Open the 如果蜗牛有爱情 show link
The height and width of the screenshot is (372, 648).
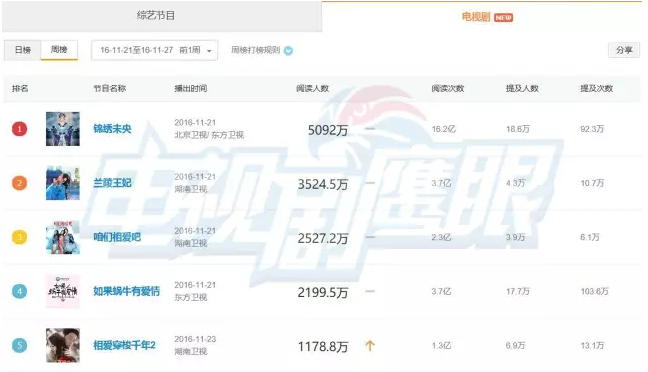click(x=126, y=291)
